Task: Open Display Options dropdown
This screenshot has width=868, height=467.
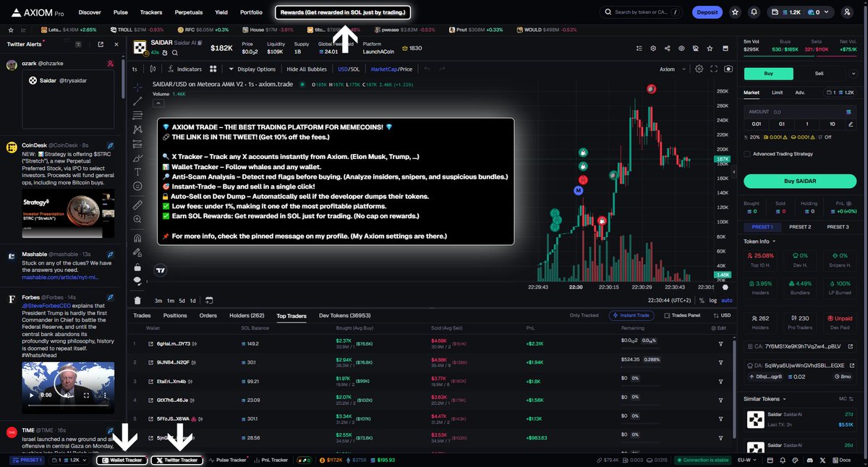Action: pyautogui.click(x=252, y=69)
